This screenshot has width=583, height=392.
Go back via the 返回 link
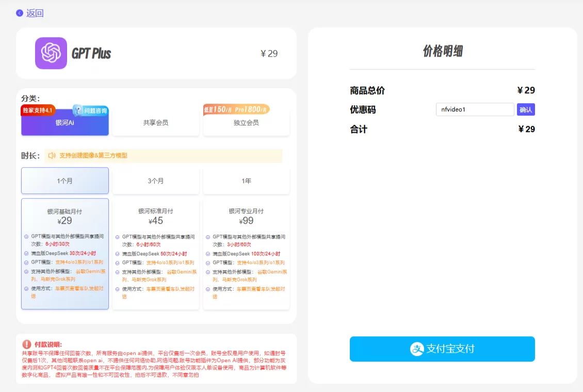pyautogui.click(x=35, y=13)
